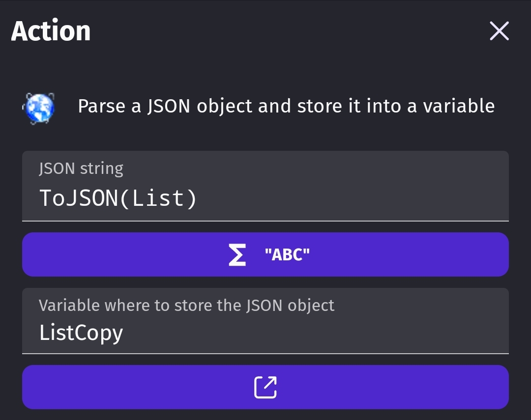
Task: Click the Action dialog title
Action: [x=51, y=31]
